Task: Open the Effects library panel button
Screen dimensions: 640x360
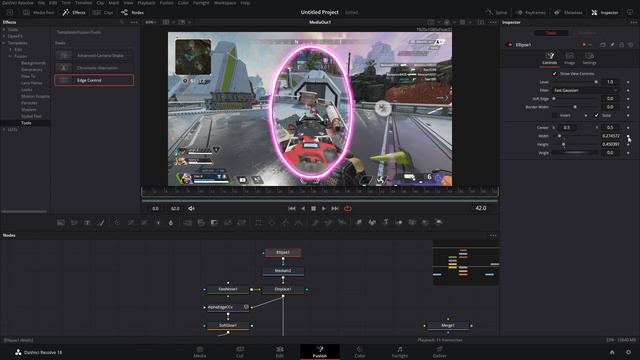Action: (x=74, y=13)
